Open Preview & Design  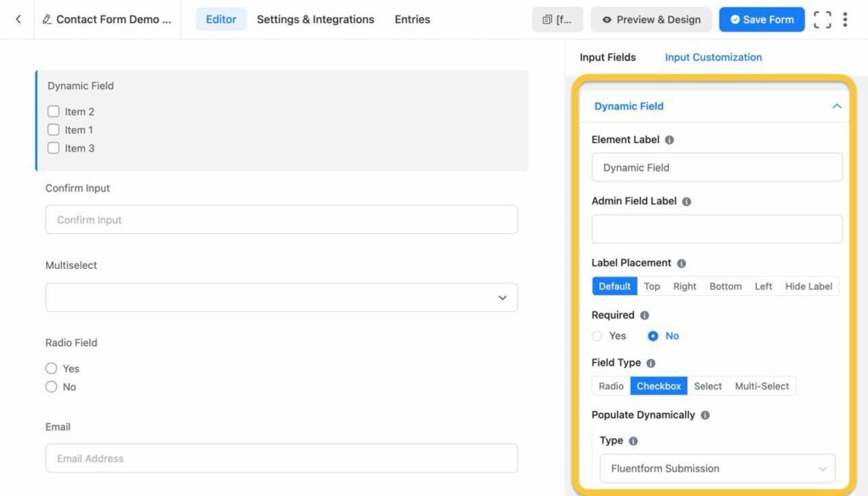pyautogui.click(x=651, y=20)
